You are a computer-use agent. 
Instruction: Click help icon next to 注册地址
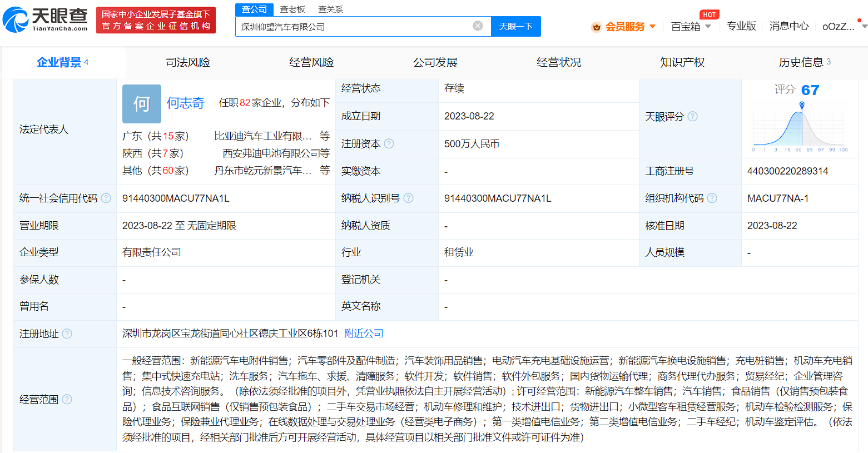click(x=67, y=333)
